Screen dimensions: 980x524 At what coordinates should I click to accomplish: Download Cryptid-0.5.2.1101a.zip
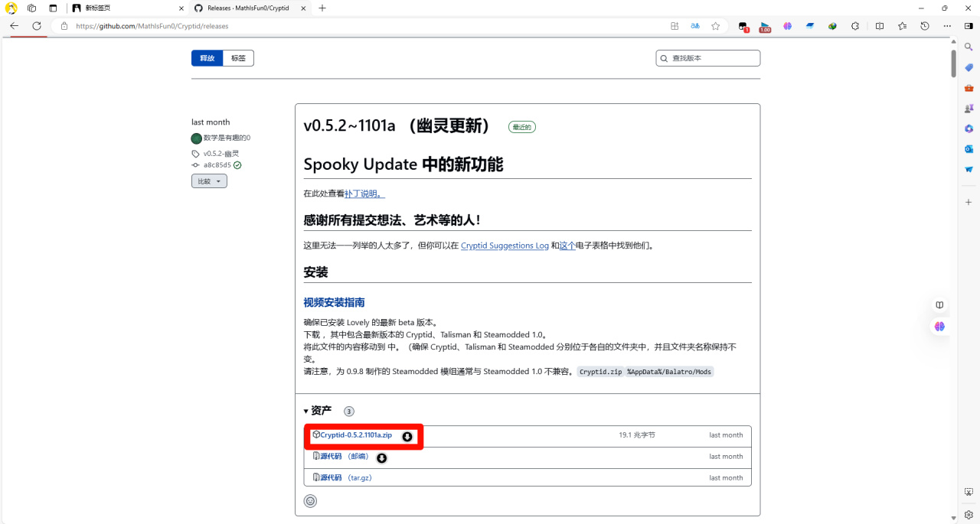[x=356, y=435]
